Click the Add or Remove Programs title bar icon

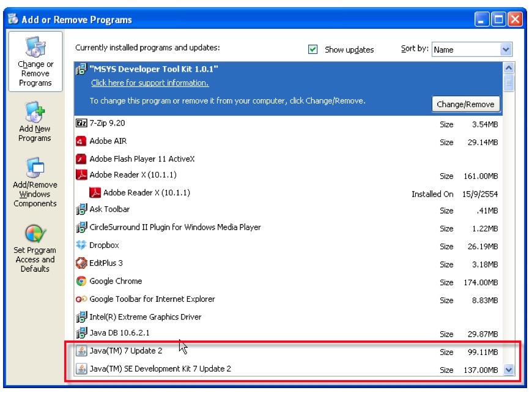click(13, 19)
